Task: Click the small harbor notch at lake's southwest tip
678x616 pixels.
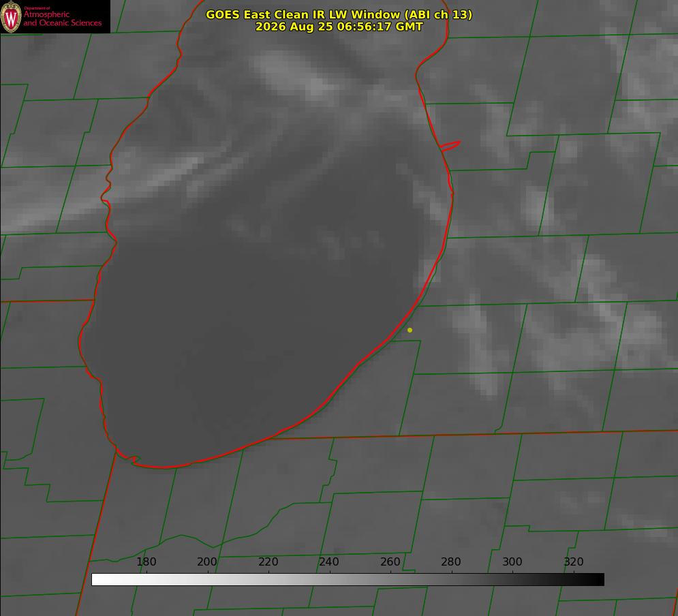Action: pos(133,460)
